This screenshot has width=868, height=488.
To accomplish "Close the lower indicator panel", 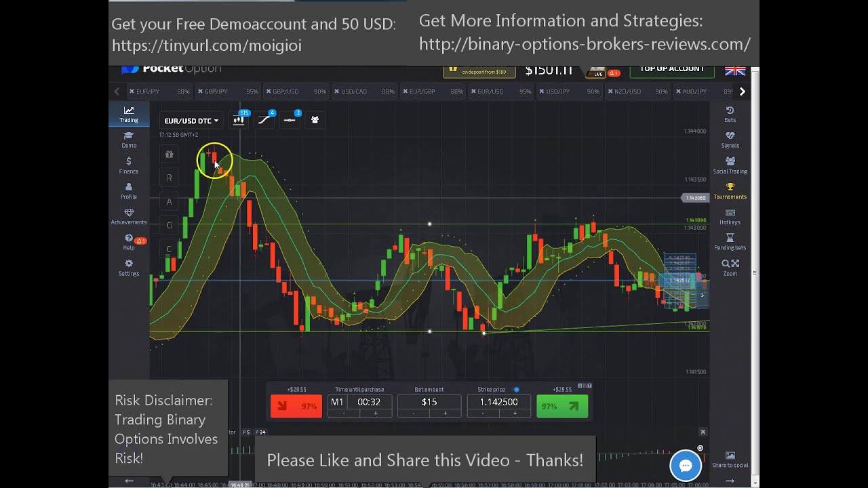I will click(703, 432).
